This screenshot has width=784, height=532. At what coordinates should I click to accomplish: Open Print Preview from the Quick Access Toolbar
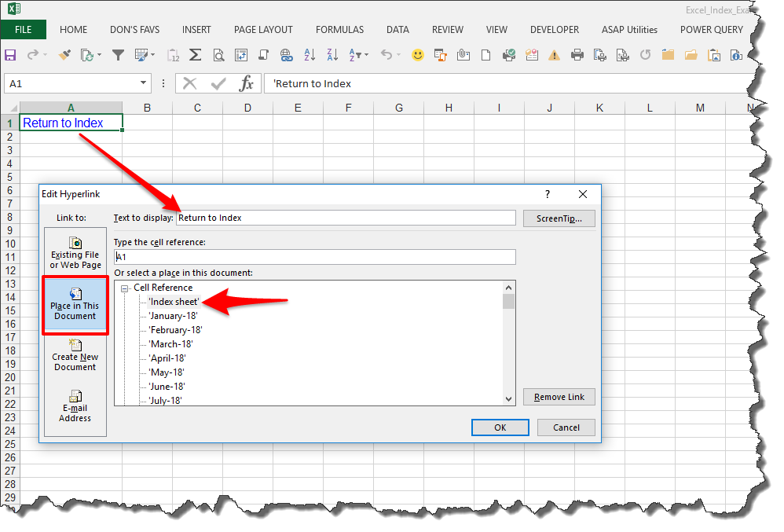pyautogui.click(x=218, y=55)
